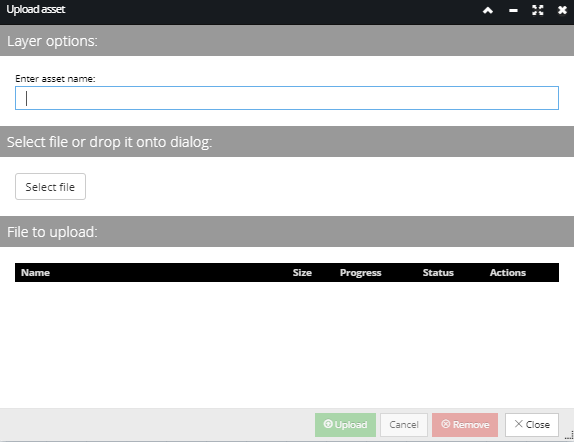Click the Actions column header
This screenshot has height=443, width=575.
508,272
